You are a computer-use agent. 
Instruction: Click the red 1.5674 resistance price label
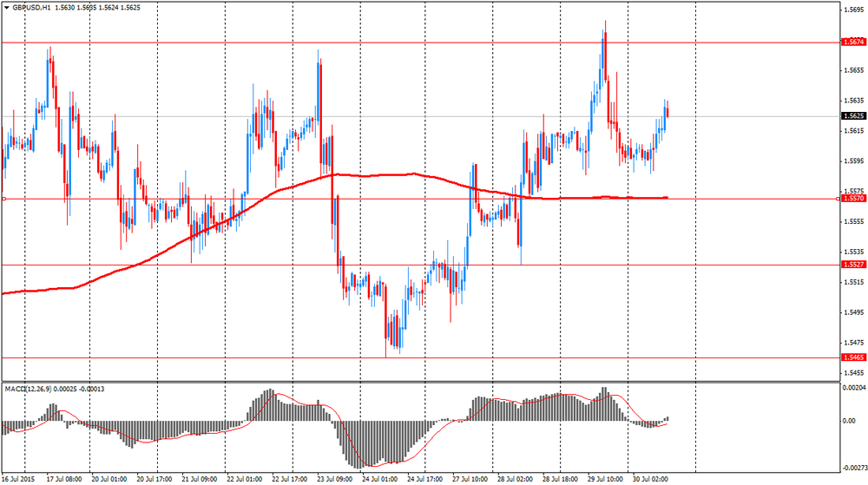[x=853, y=42]
